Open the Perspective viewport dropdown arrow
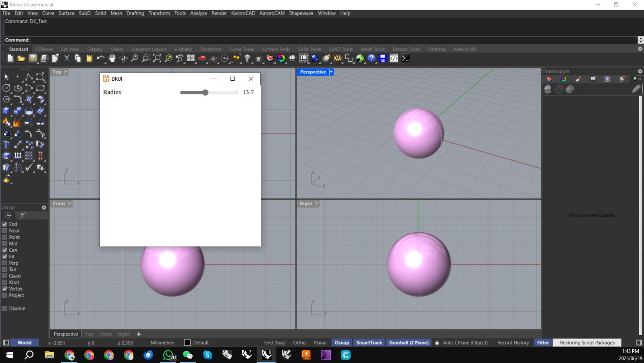 tap(331, 72)
